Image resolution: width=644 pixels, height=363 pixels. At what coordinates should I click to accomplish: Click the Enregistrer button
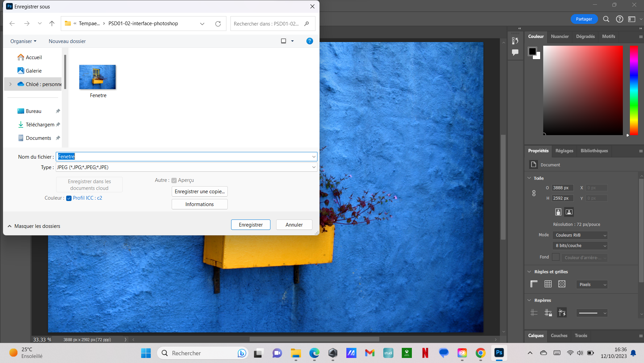pos(251,225)
